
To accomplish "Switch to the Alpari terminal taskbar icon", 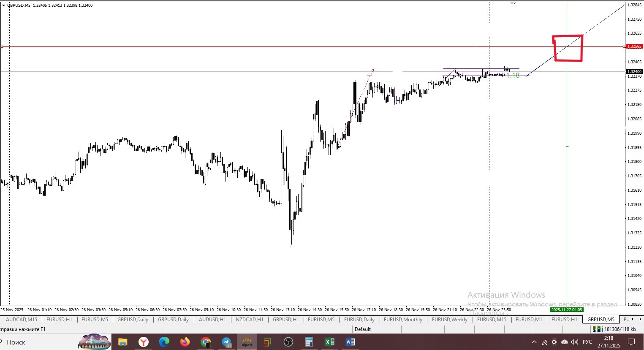I will pos(247,342).
